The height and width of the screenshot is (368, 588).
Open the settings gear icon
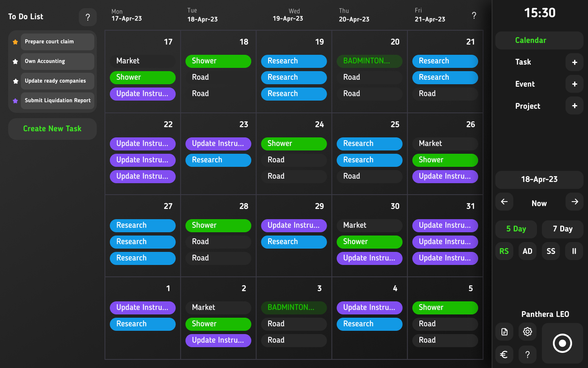(527, 332)
